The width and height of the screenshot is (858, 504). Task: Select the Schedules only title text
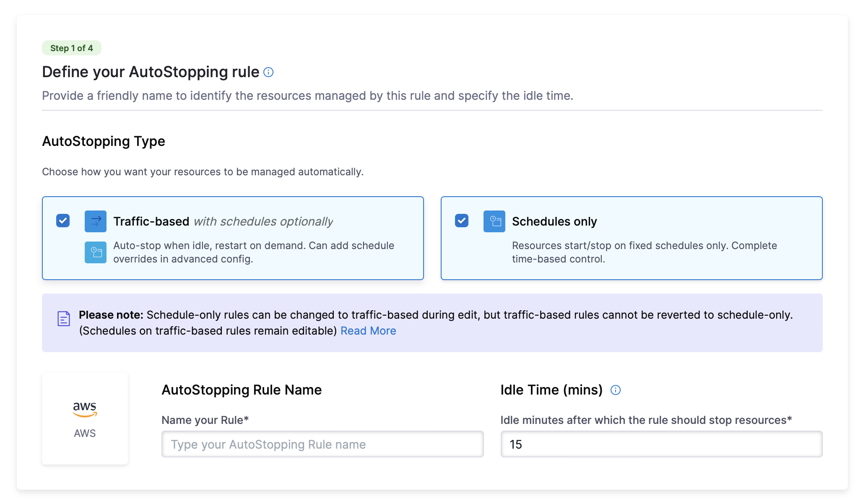pos(554,221)
